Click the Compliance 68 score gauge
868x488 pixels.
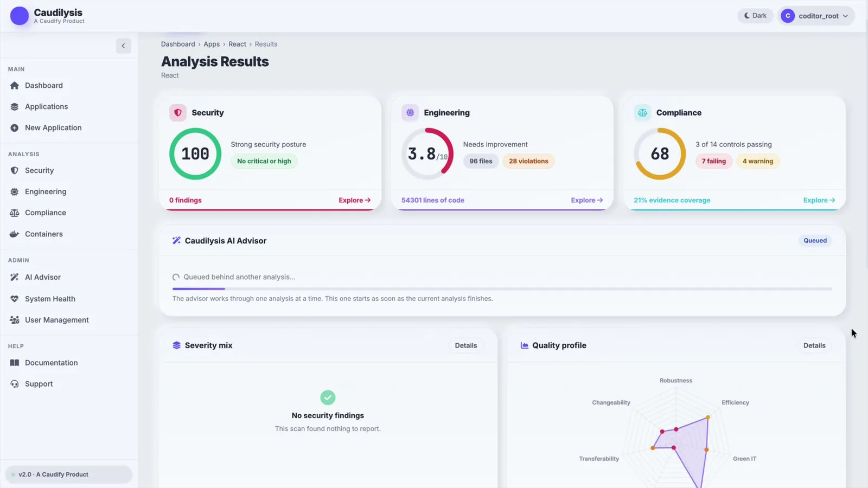coord(660,154)
